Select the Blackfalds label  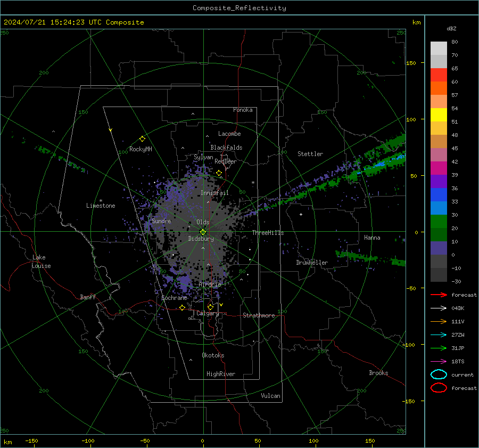click(226, 148)
